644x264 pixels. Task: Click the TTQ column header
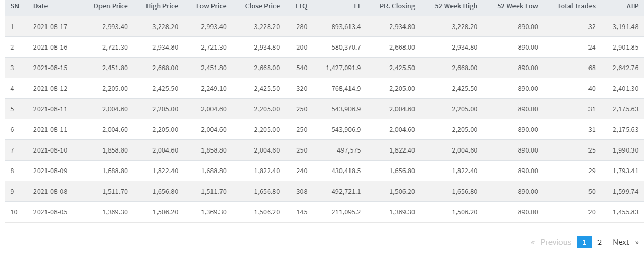301,6
